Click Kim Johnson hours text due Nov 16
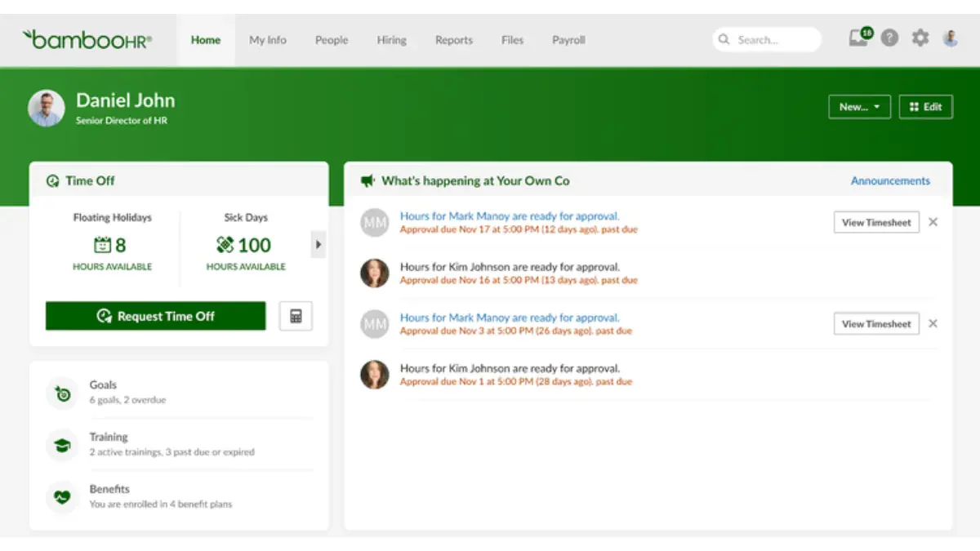Screen dimensions: 980x551 pos(510,267)
